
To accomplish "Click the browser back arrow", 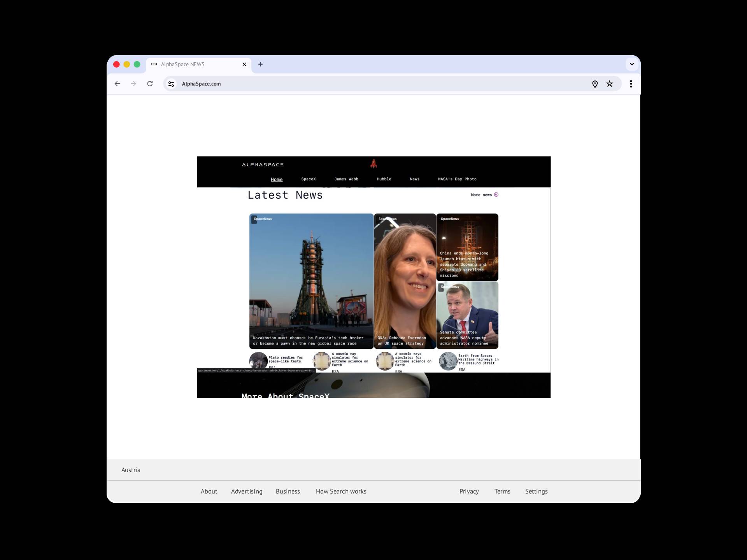I will [117, 84].
